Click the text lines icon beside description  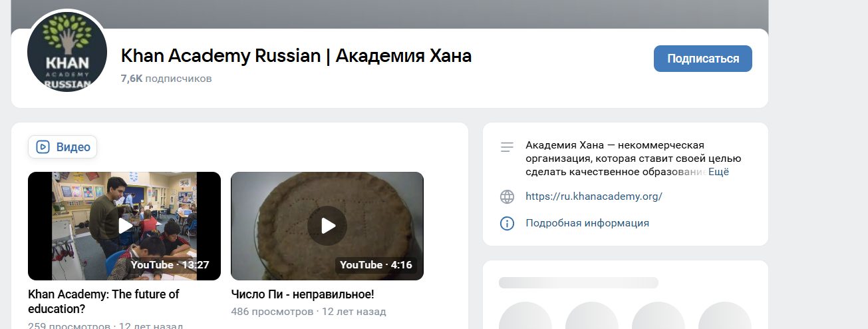[x=507, y=147]
